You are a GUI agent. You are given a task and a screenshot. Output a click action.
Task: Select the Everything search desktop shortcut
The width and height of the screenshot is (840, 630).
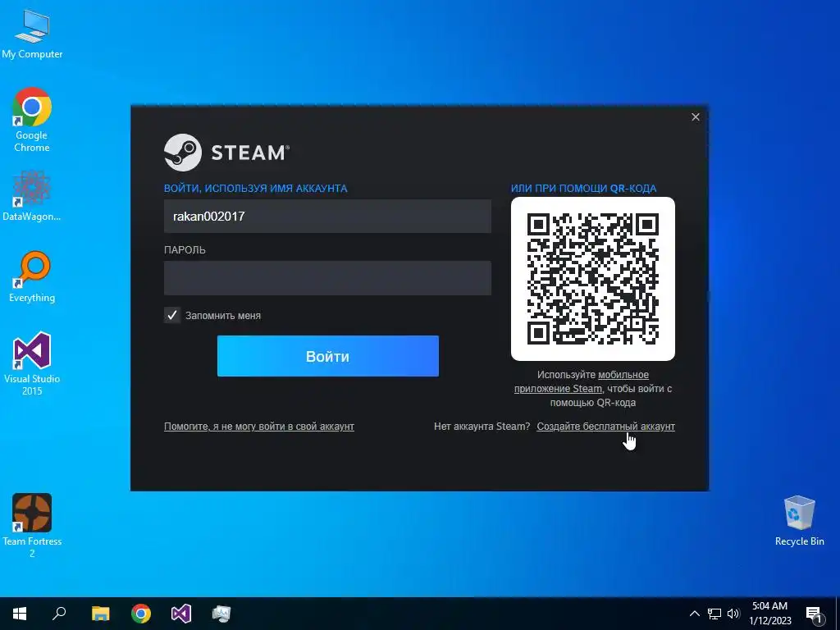point(32,277)
